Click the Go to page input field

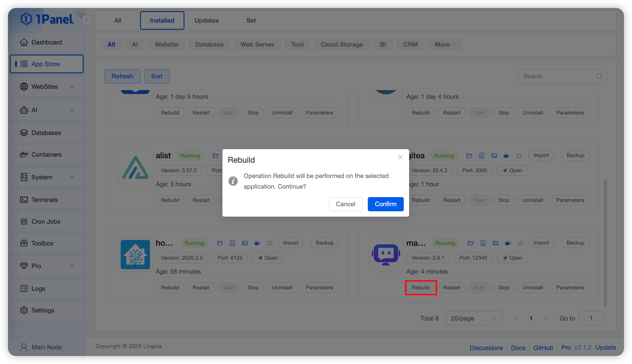591,318
